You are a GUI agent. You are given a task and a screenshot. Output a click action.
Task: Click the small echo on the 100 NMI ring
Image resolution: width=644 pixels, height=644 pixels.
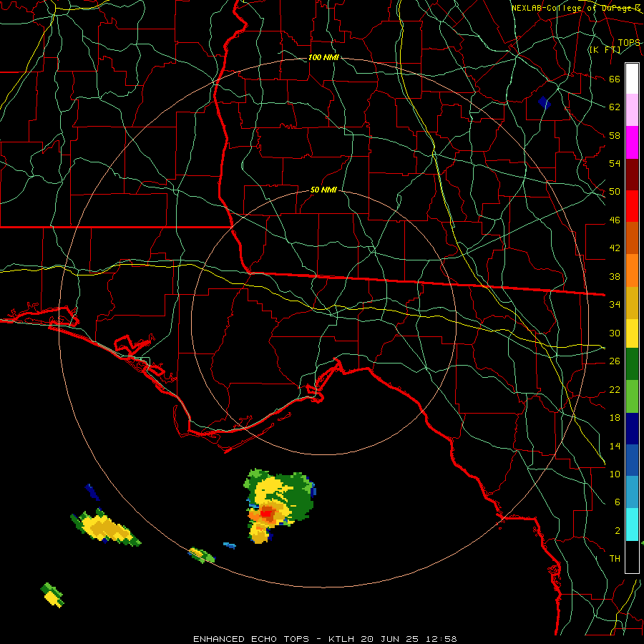(x=201, y=555)
